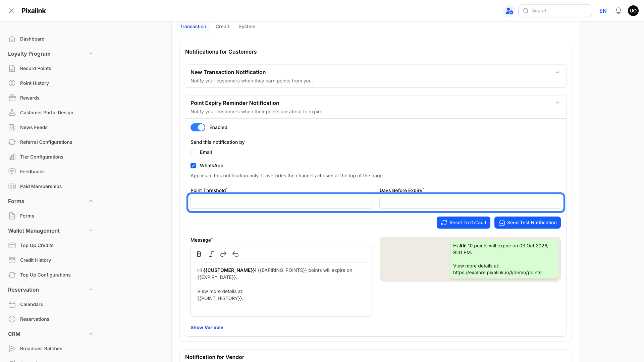Collapse the Wallet Management menu group
The image size is (644, 362).
coord(91,231)
